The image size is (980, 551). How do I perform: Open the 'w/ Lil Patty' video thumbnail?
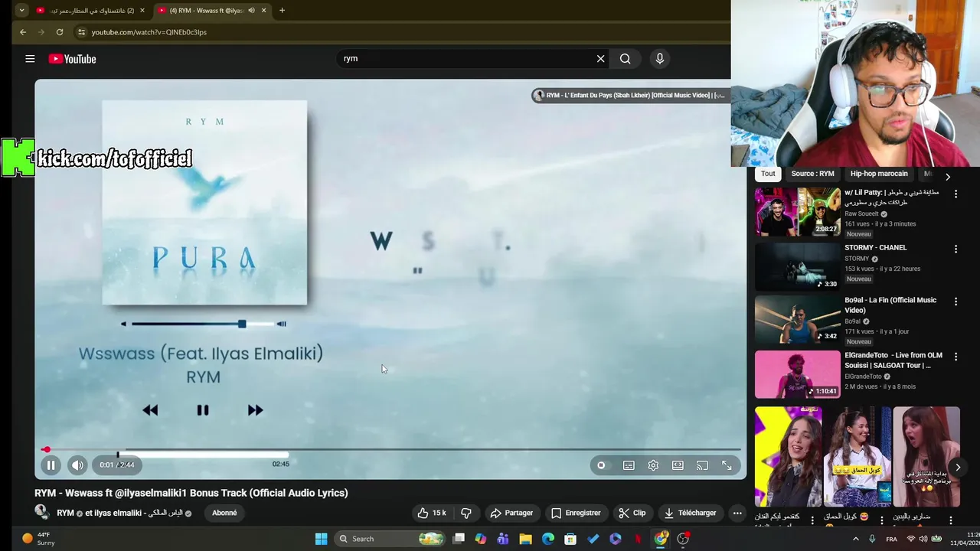(x=797, y=212)
